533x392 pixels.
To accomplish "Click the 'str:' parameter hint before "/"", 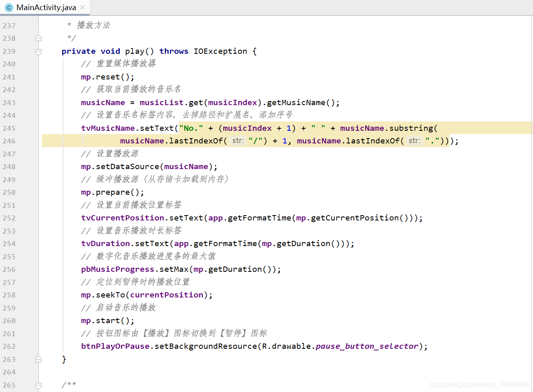I will 238,141.
